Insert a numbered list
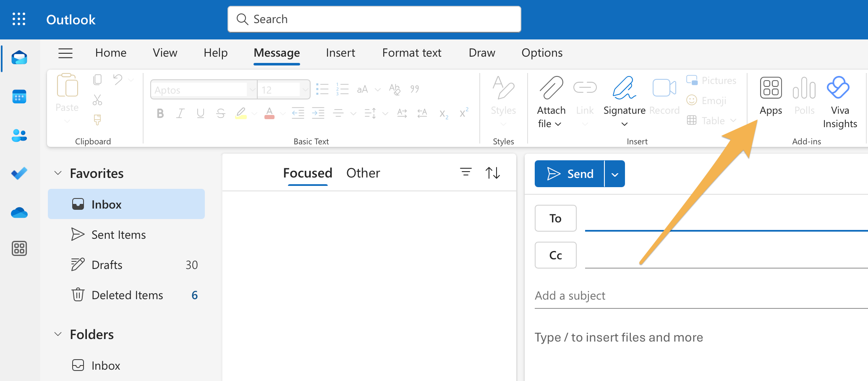This screenshot has width=868, height=381. [342, 89]
